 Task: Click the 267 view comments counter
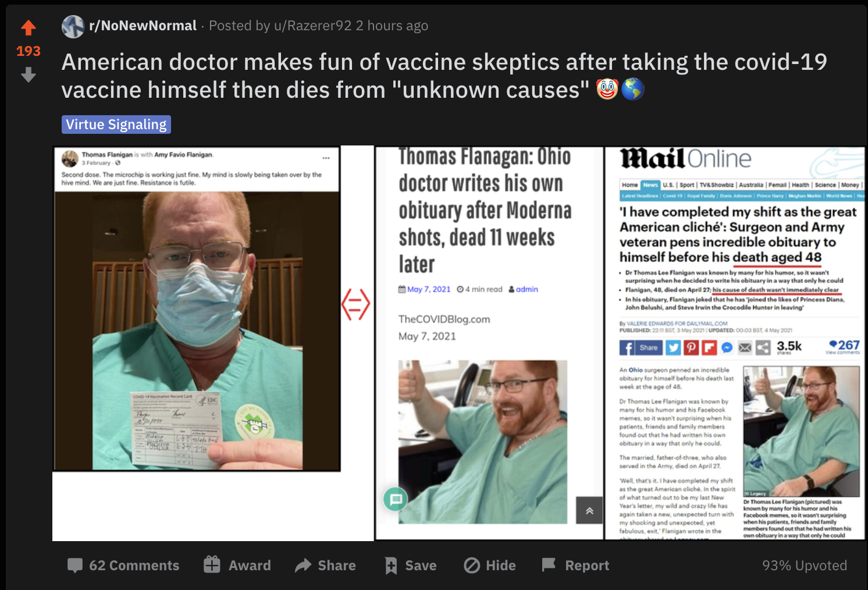pos(844,347)
